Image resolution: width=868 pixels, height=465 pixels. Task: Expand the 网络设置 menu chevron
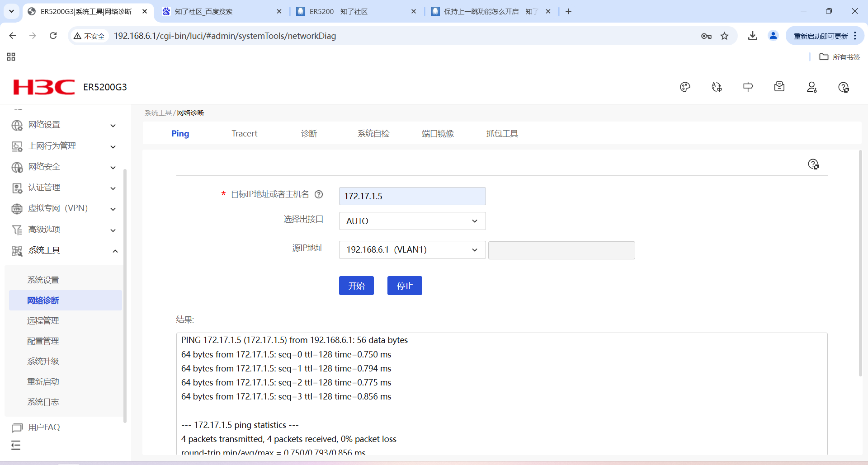pos(113,126)
